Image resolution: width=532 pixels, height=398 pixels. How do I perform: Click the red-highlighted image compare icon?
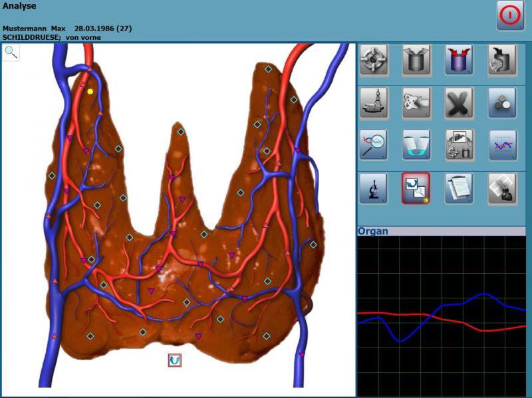click(x=416, y=189)
